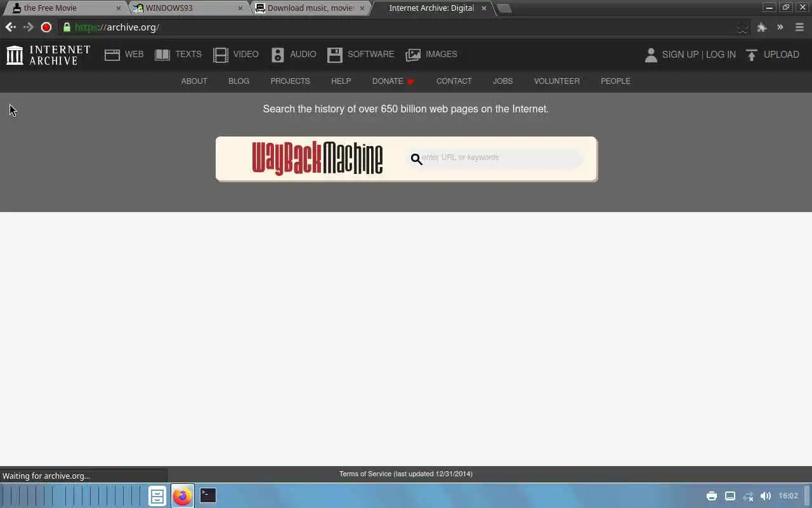Screen dimensions: 812x508
Task: Open the HELP menu link
Action: tap(341, 81)
